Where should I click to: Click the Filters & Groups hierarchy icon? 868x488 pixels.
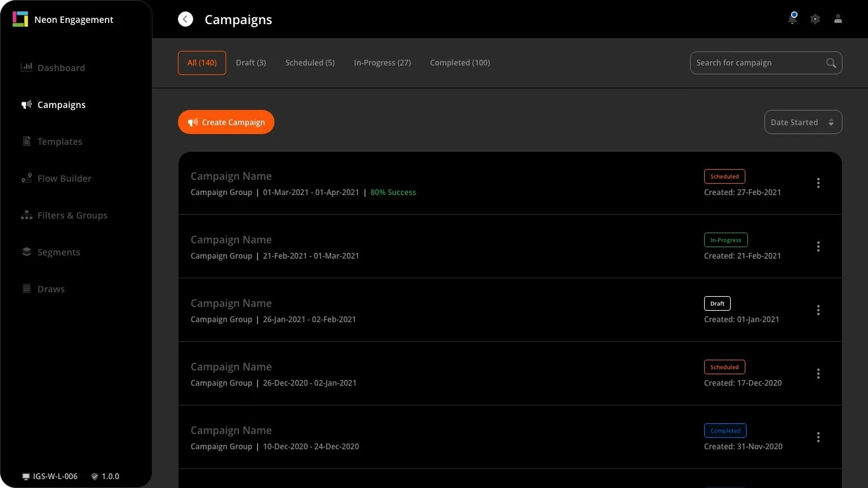point(27,215)
